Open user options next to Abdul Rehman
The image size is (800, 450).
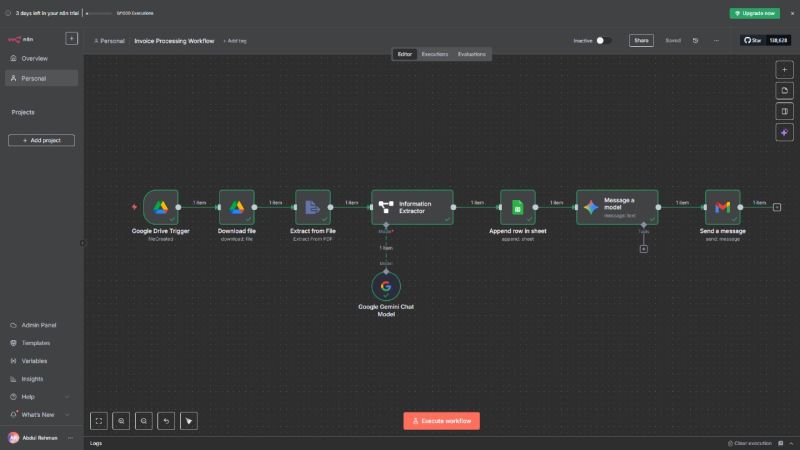coord(70,438)
